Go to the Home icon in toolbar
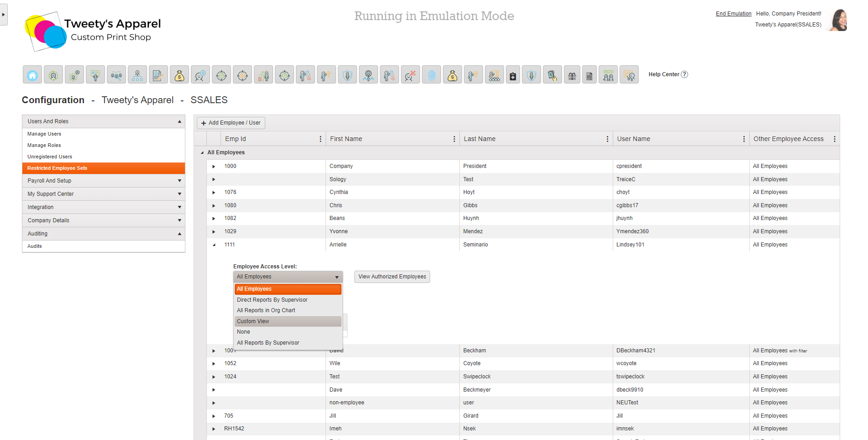Image resolution: width=868 pixels, height=440 pixels. (32, 75)
